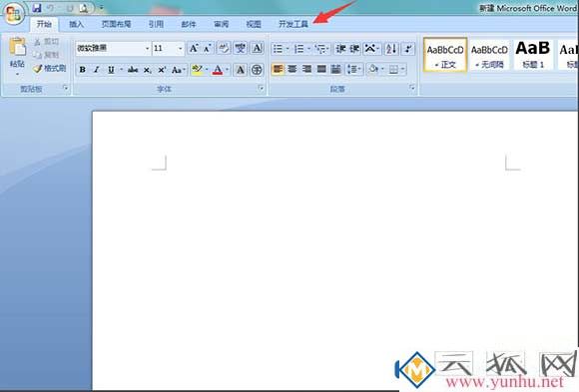Apply 标题 1 style
This screenshot has height=392, width=579.
coord(533,55)
